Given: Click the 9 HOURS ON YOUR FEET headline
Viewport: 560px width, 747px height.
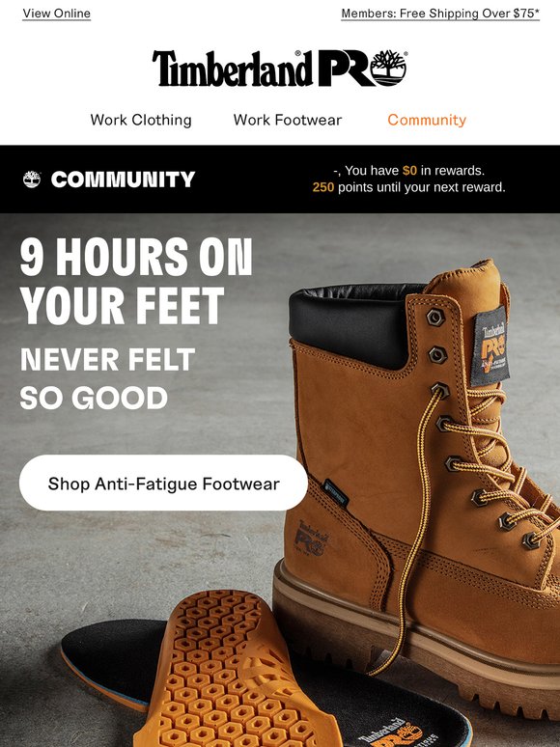Looking at the screenshot, I should (x=136, y=281).
